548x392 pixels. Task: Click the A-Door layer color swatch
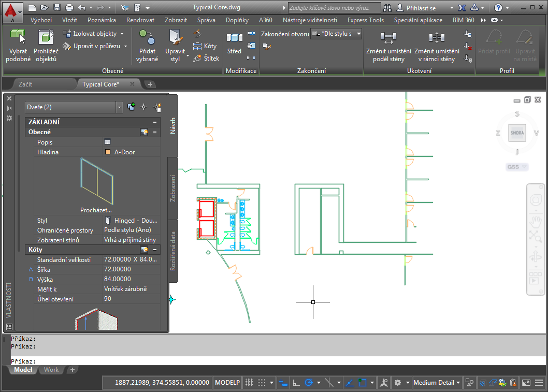point(108,152)
